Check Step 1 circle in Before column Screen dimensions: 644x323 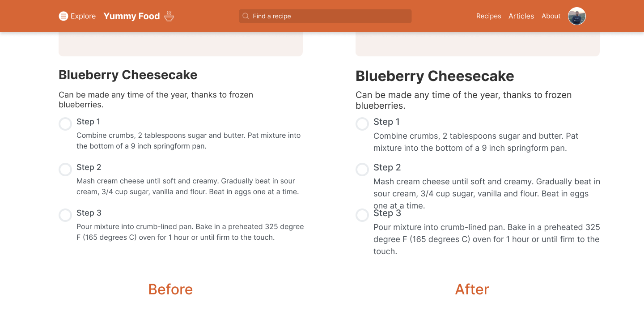coord(65,124)
